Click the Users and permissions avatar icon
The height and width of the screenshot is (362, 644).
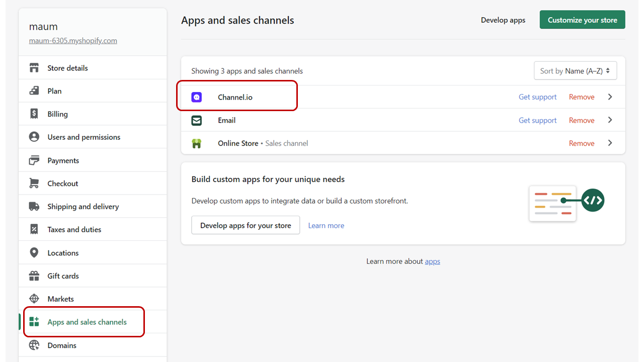click(x=34, y=137)
